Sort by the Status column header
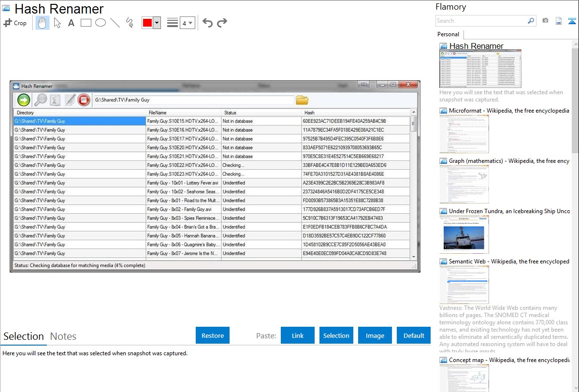 (261, 113)
